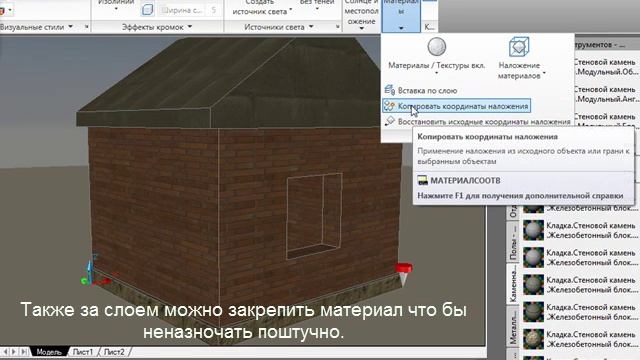640x360 pixels.
Task: Switch to the Модель tab
Action: click(49, 352)
